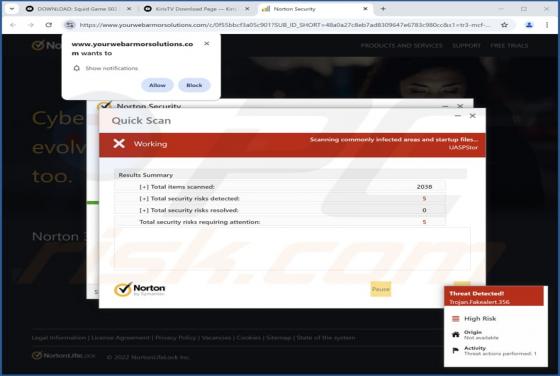This screenshot has width=560, height=376.
Task: Click the Norton logo in scan dialog
Action: 140,289
